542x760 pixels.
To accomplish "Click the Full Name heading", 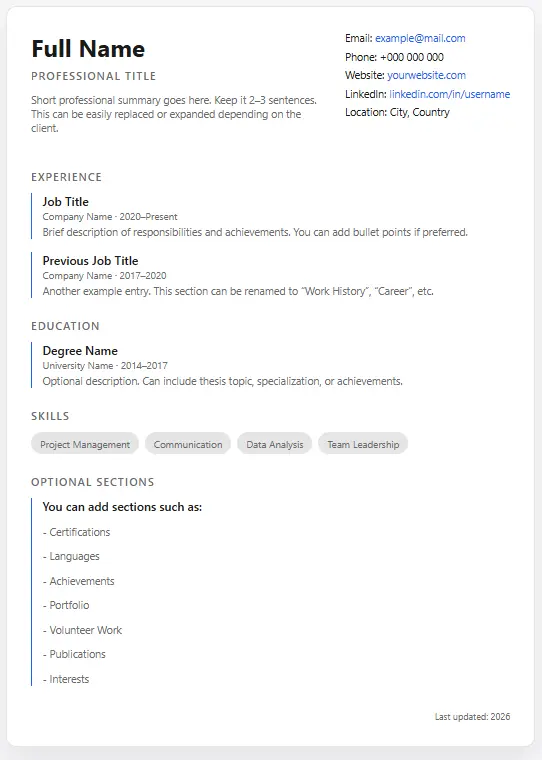I will (x=88, y=49).
